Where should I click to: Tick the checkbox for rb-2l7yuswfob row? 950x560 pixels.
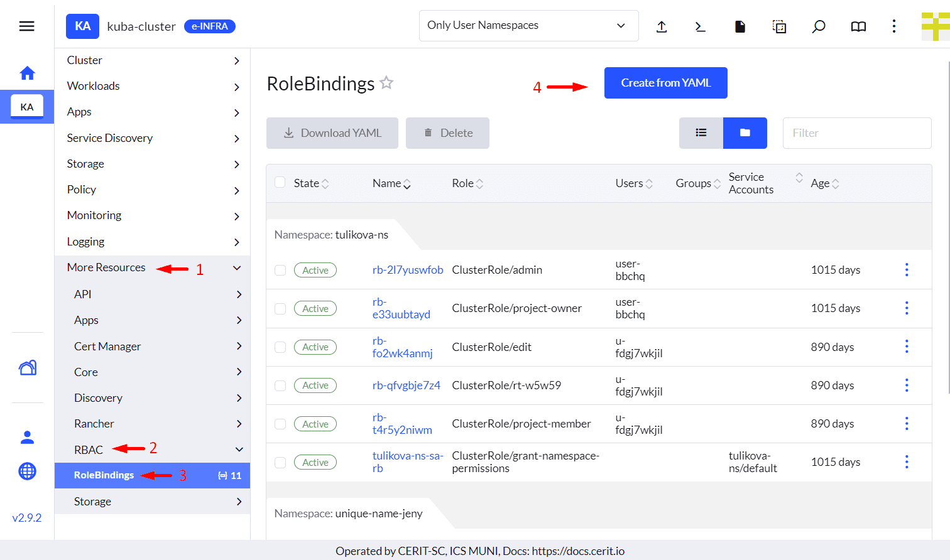(280, 270)
